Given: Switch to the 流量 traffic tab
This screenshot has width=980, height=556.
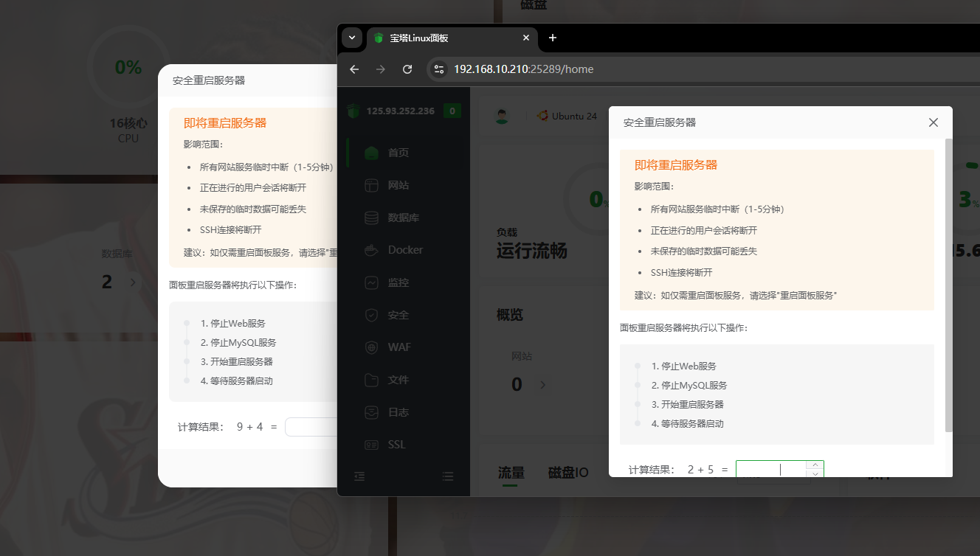Looking at the screenshot, I should coord(511,473).
